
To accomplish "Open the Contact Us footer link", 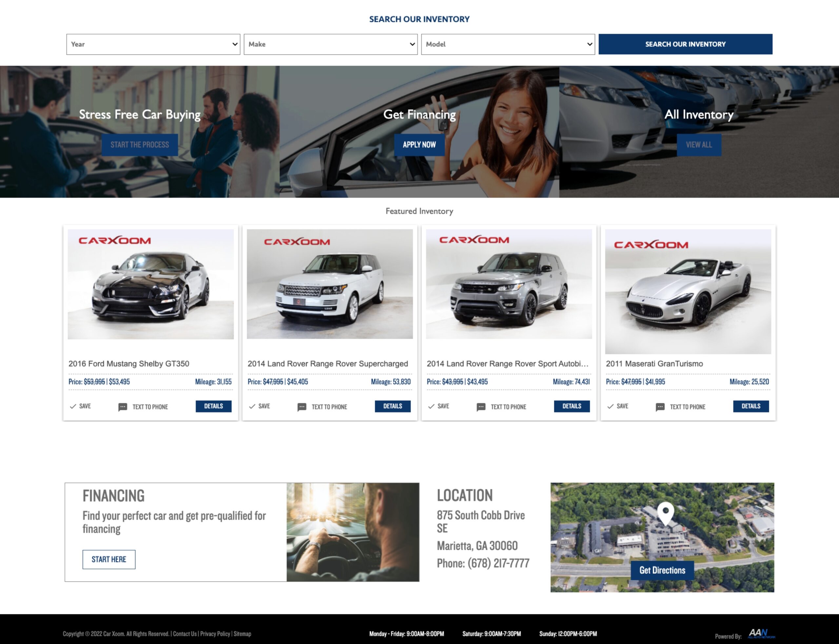I will coord(185,634).
